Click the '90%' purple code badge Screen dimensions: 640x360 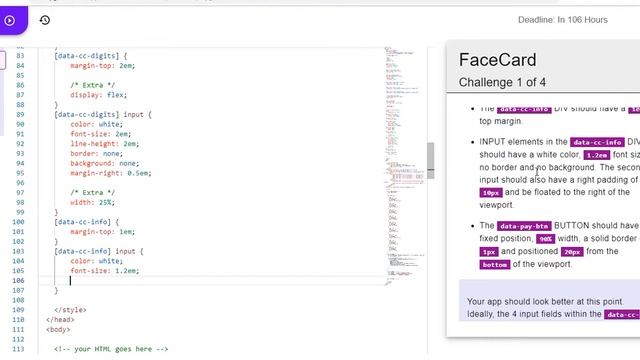pos(545,239)
